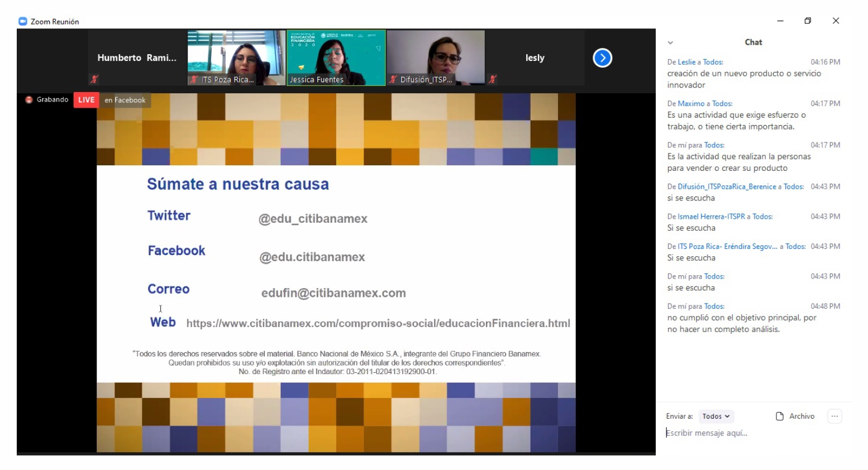Open the 'Enviar a: Todos' recipient dropdown
Image resolution: width=868 pixels, height=470 pixels.
coord(716,416)
